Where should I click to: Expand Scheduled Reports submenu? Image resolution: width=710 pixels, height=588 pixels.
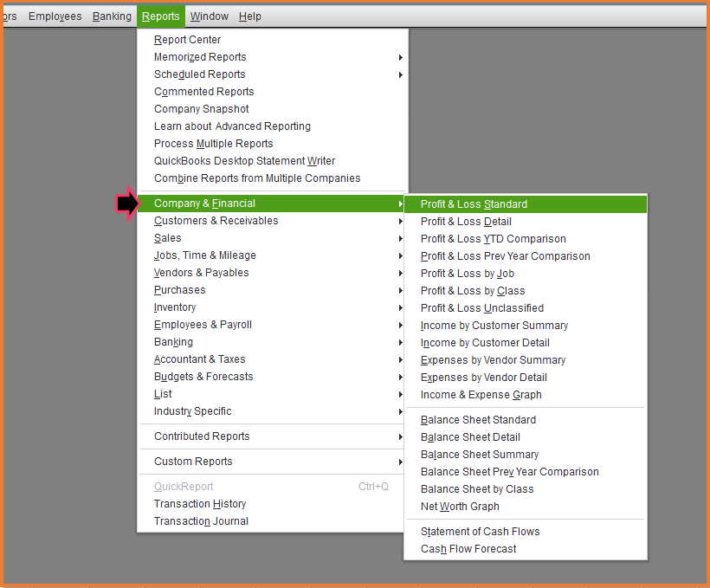coord(273,74)
